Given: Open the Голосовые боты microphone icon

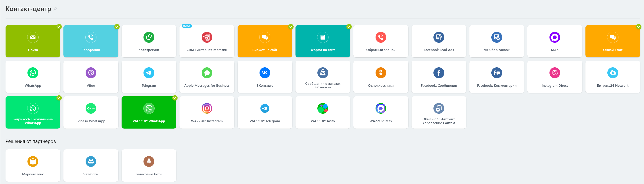Looking at the screenshot, I should (x=149, y=161).
